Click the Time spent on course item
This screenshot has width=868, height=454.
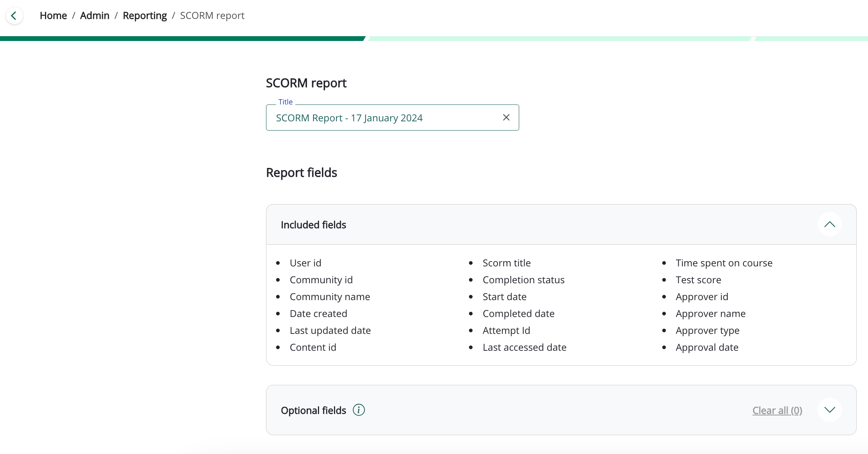tap(723, 263)
